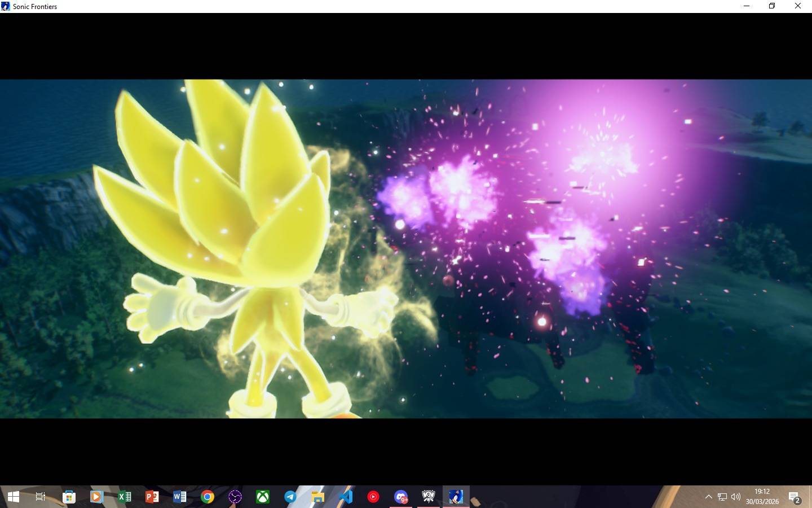Launch Microsoft Store from the taskbar
The image size is (812, 508).
(69, 497)
